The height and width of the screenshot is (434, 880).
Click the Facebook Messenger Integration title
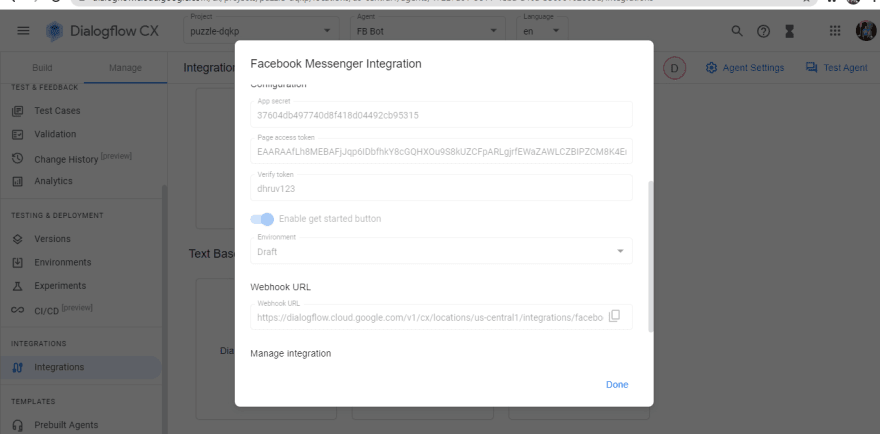(x=336, y=64)
